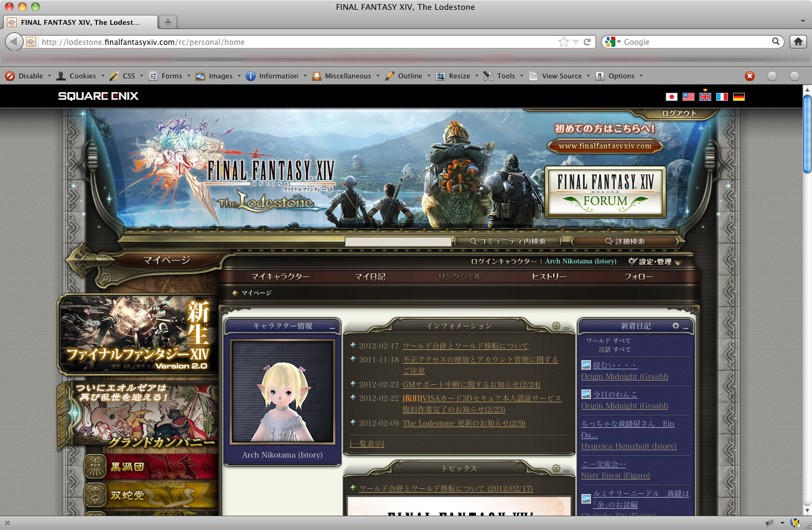The image size is (812, 530).
Task: Open a new tab with plus button
Action: point(168,22)
